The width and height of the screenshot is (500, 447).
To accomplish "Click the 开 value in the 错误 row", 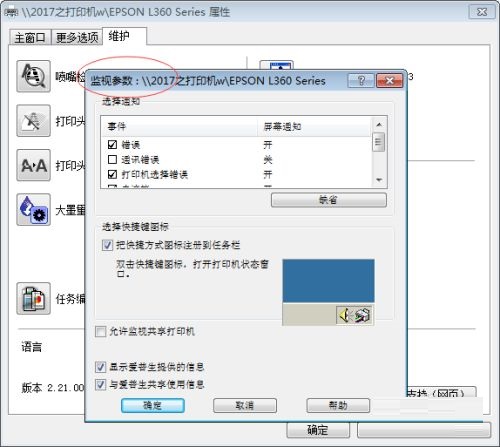I will tap(268, 145).
